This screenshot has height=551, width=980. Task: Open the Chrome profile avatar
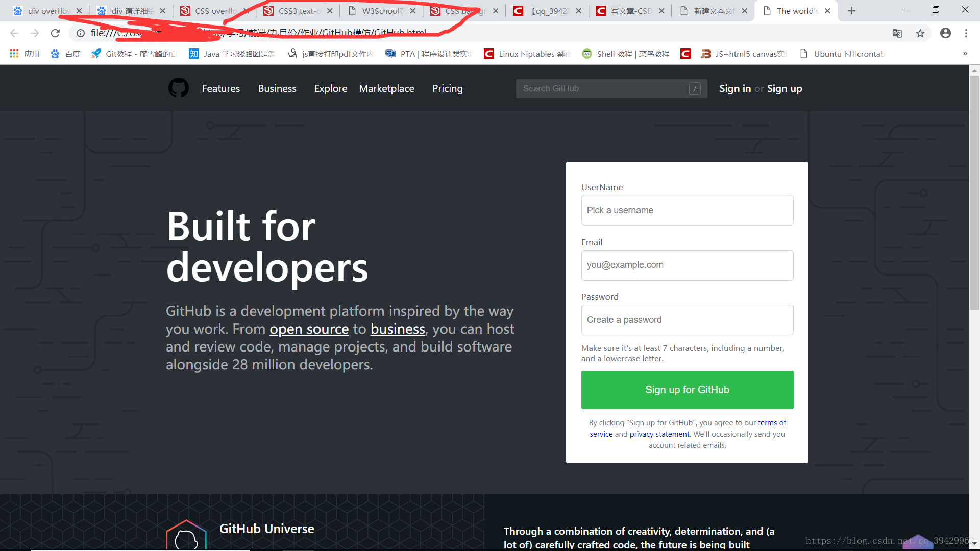(945, 33)
